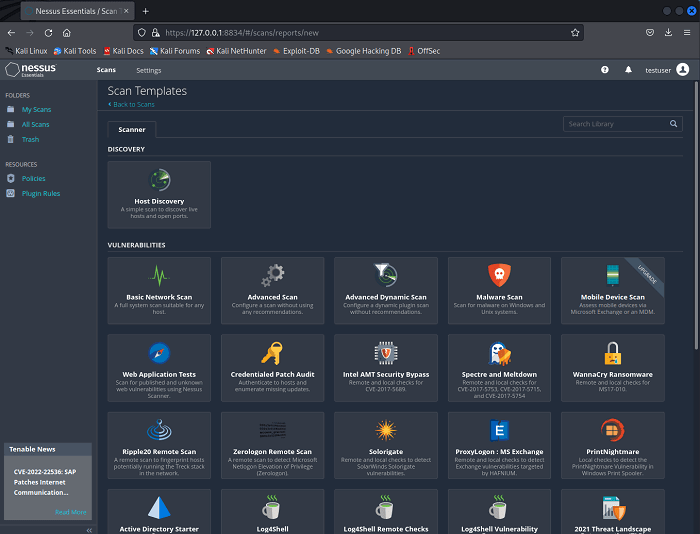Select the Scanner tab
The height and width of the screenshot is (534, 700).
pos(132,129)
